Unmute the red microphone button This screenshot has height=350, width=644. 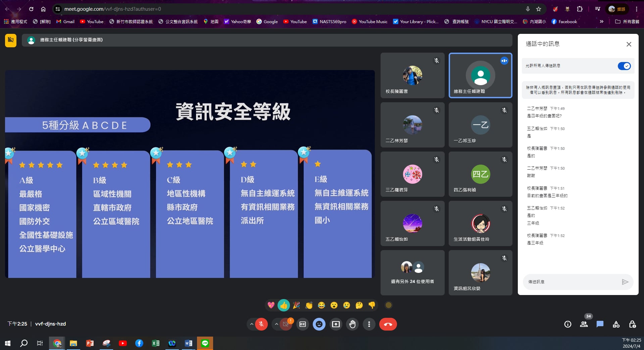[x=261, y=324]
